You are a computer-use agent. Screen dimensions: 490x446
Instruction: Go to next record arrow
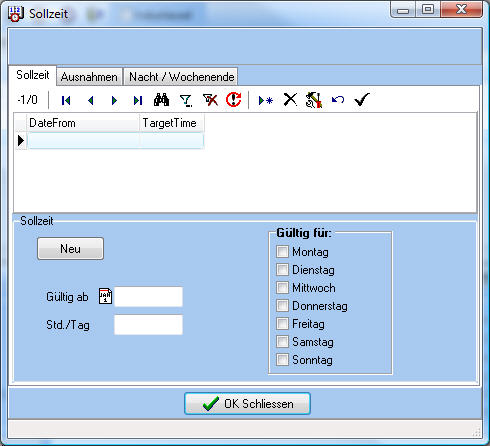pyautogui.click(x=114, y=100)
